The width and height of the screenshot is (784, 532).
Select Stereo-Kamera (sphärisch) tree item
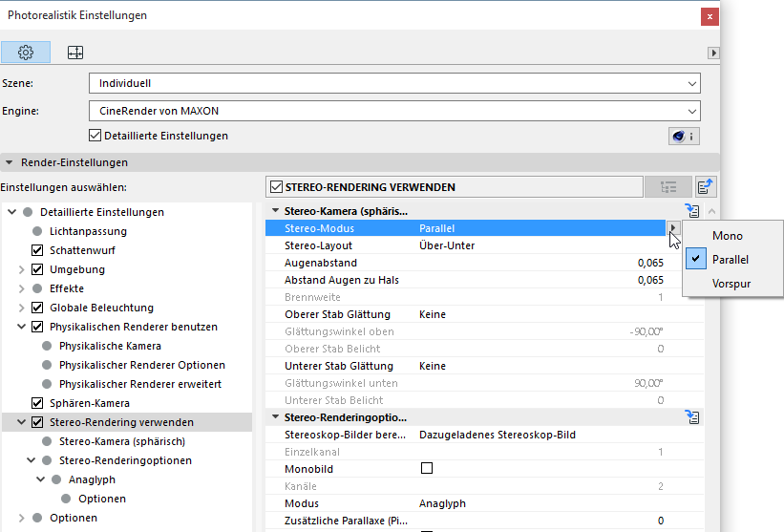point(122,441)
